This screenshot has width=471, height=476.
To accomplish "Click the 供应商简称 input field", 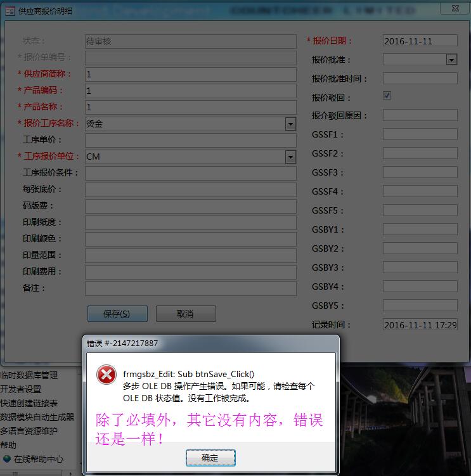I will point(190,74).
